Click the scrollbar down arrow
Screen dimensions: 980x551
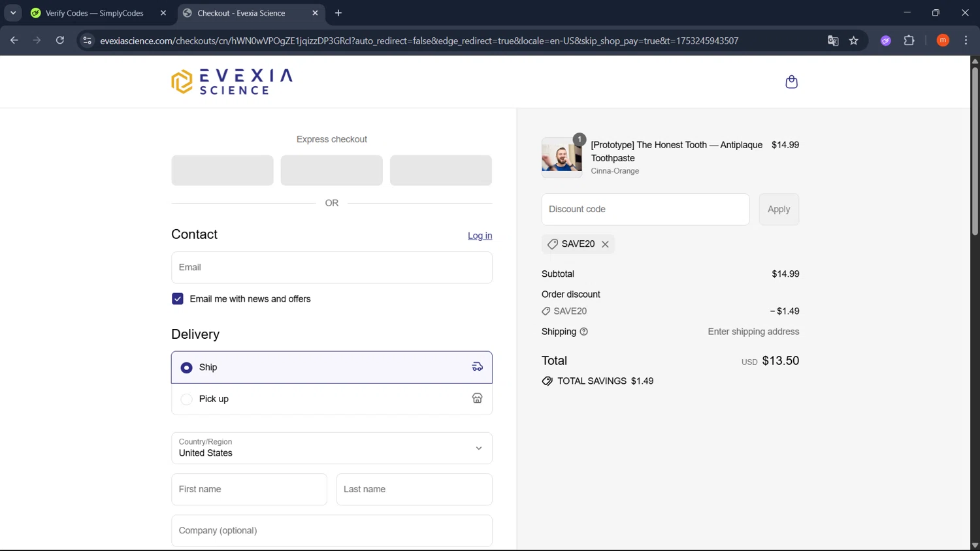tap(975, 546)
